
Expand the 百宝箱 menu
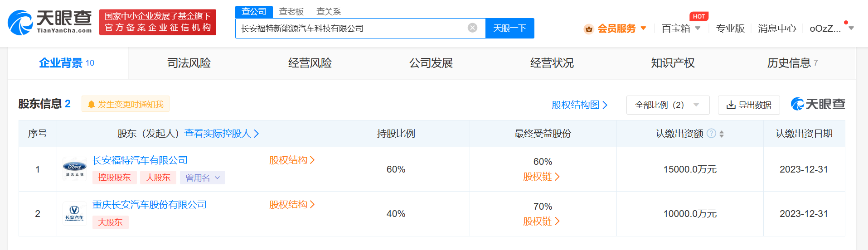[681, 29]
